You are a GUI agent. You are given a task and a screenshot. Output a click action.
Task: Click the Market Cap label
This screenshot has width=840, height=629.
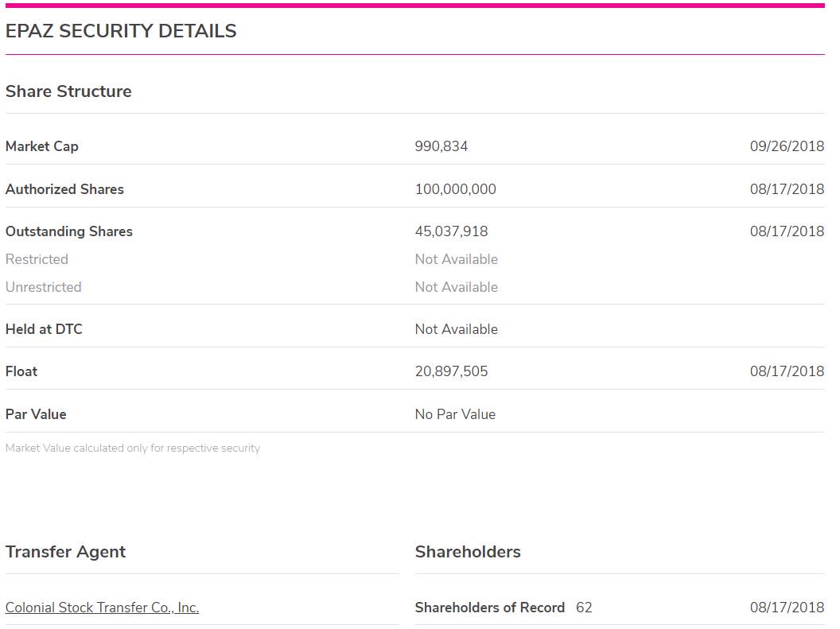coord(42,146)
